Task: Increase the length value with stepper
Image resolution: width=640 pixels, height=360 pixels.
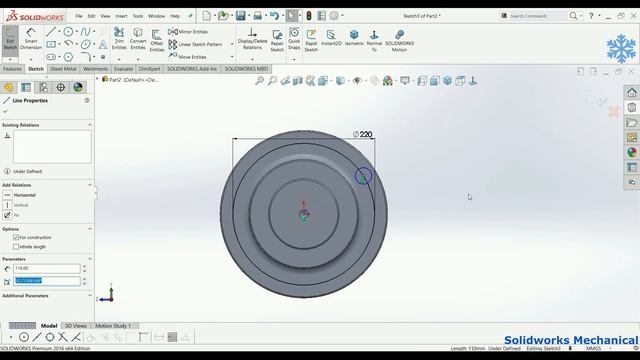Action: pyautogui.click(x=84, y=266)
